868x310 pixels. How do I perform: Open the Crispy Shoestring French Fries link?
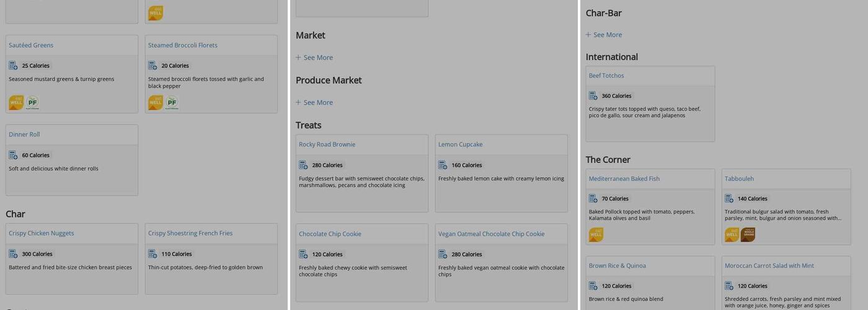coord(190,233)
